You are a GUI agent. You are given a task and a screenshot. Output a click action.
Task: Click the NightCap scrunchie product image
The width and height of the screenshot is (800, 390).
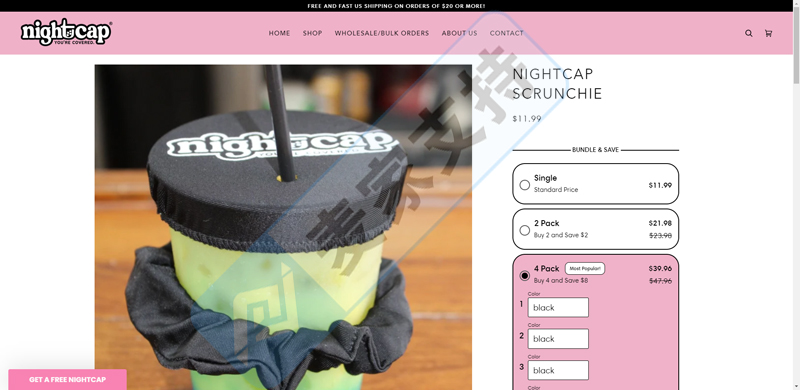(283, 227)
